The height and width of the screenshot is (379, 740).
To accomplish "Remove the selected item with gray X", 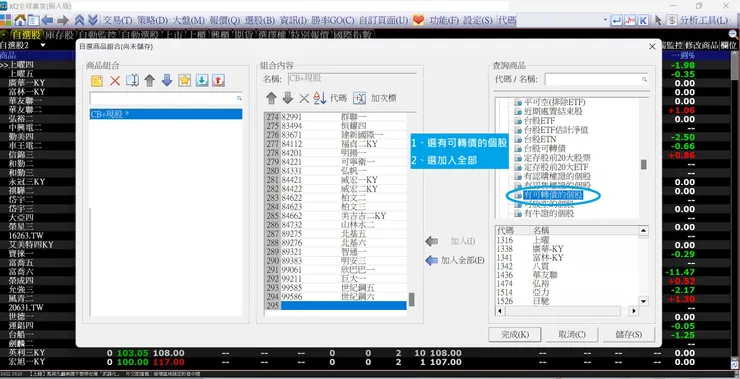I will 304,98.
